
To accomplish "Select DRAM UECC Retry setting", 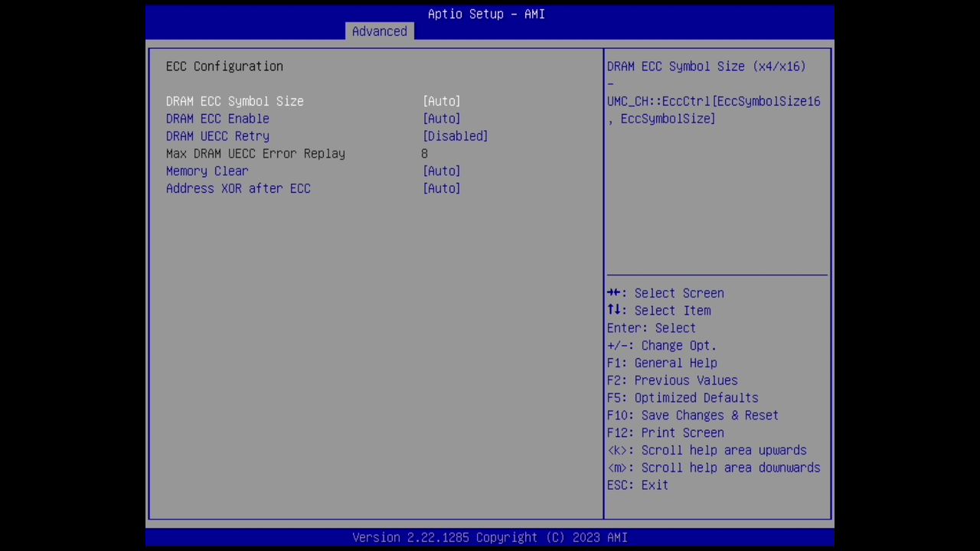I will pyautogui.click(x=217, y=136).
